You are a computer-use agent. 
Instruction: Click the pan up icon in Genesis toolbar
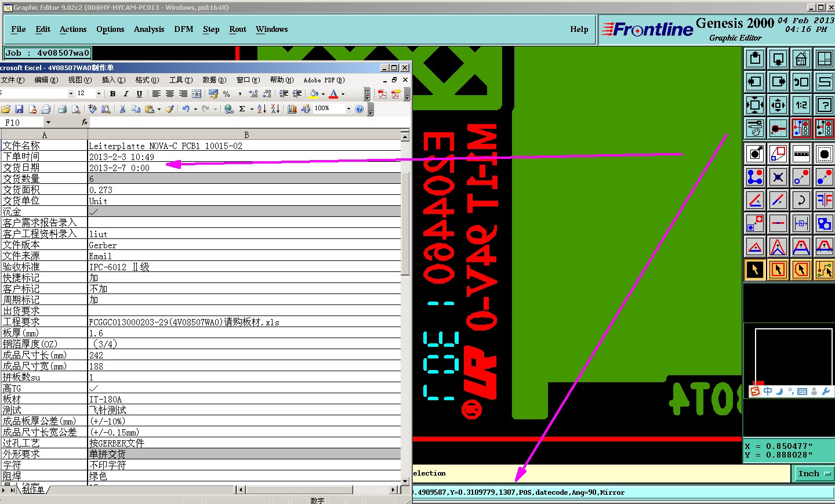pyautogui.click(x=755, y=59)
